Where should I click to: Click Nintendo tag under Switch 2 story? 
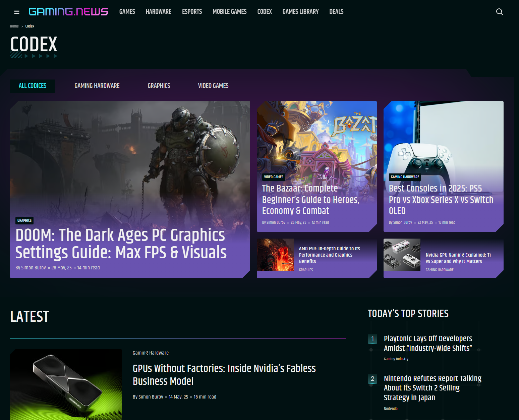[x=391, y=409]
